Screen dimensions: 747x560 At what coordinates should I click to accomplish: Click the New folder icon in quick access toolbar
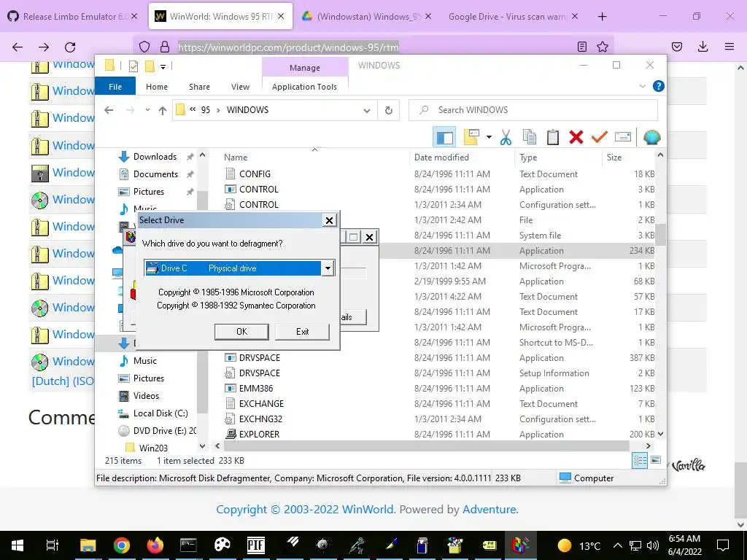150,66
